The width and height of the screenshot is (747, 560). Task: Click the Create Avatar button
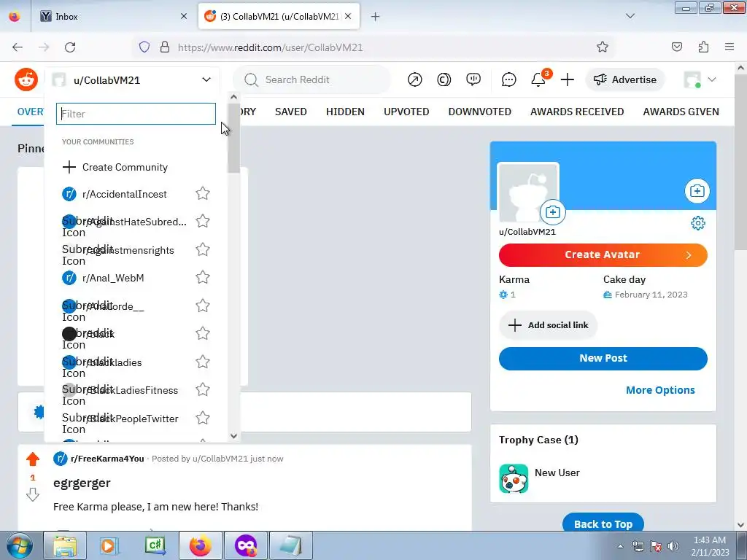click(603, 254)
